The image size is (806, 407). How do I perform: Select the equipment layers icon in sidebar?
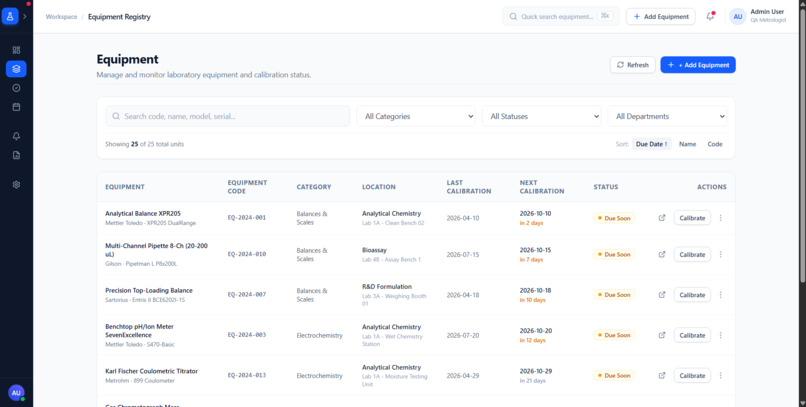(x=16, y=69)
